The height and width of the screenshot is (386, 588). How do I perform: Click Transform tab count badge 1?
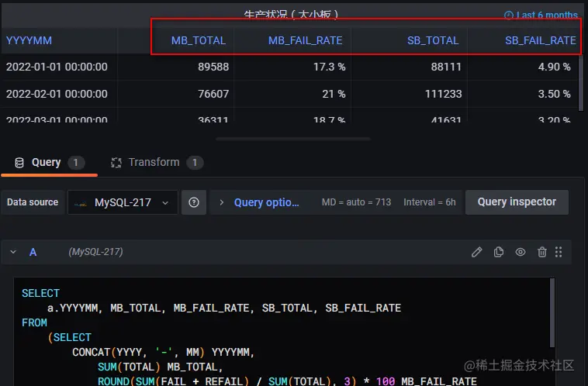click(195, 163)
